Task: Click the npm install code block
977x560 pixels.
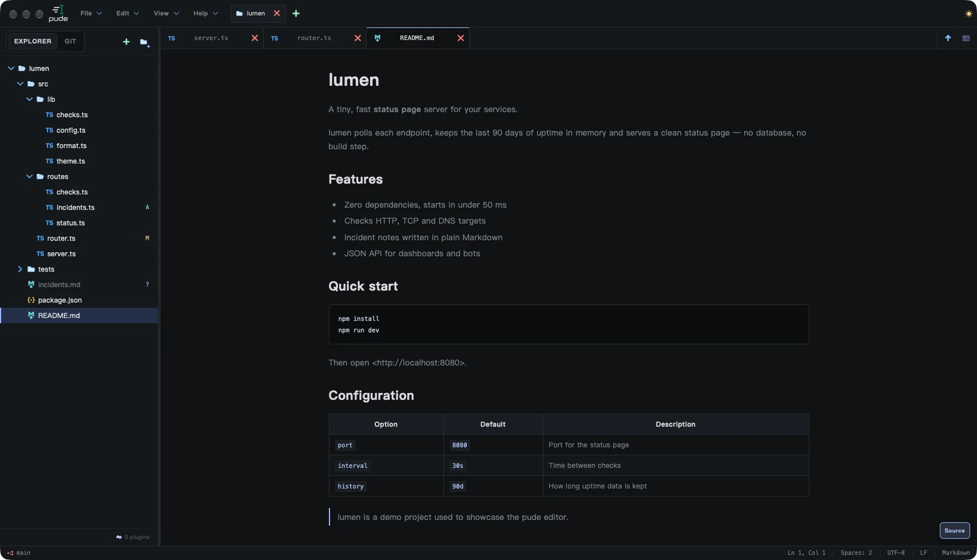Action: click(x=569, y=324)
